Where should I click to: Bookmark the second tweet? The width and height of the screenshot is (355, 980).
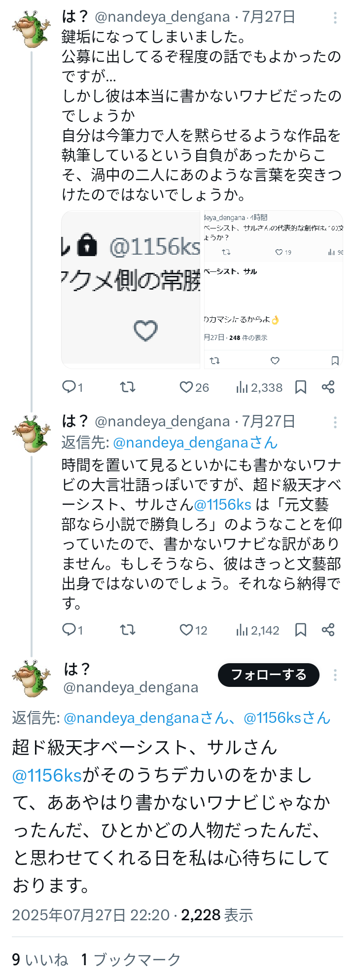[301, 630]
